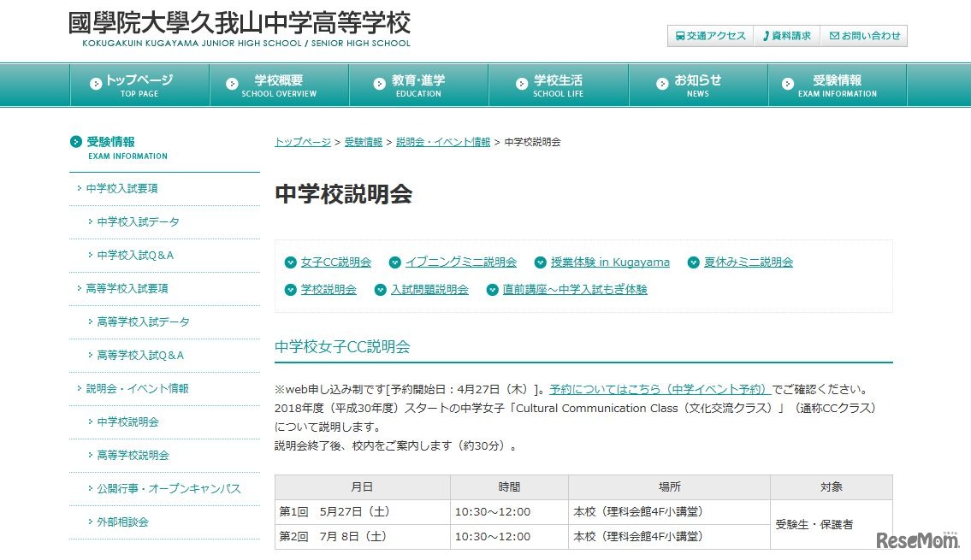
Task: Select 高等学校入試Q&A in the sidebar
Action: pos(140,356)
